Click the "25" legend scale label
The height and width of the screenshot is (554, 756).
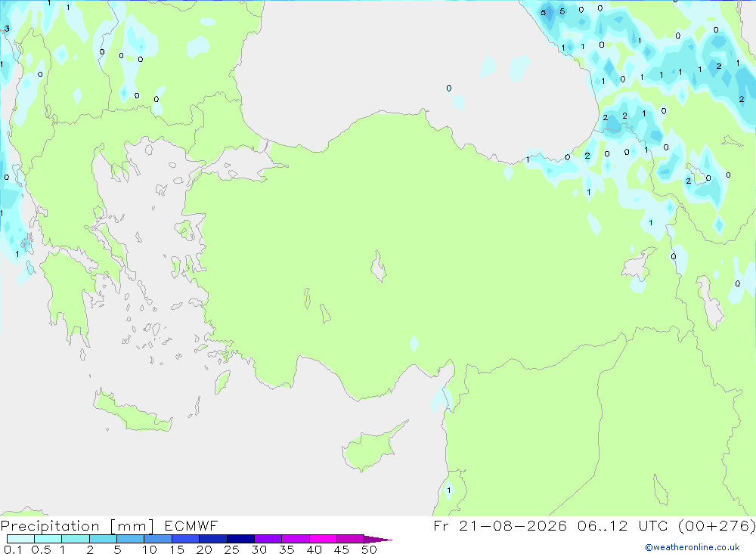(x=232, y=549)
